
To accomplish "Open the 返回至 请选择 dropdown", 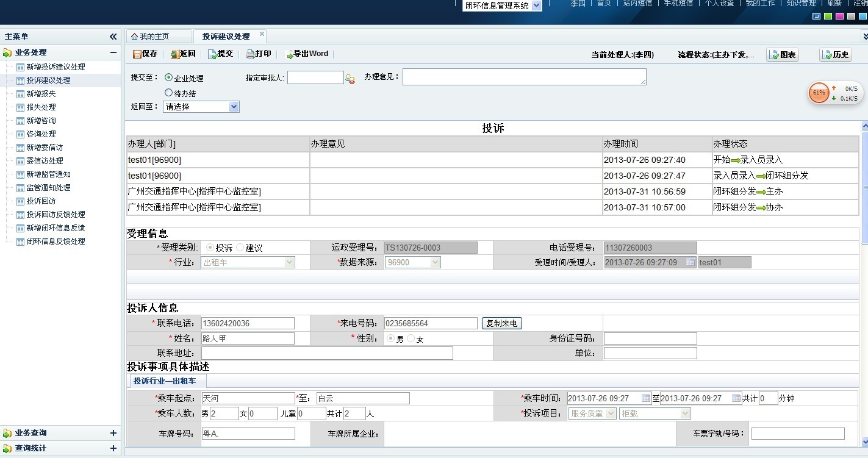I will pyautogui.click(x=201, y=107).
